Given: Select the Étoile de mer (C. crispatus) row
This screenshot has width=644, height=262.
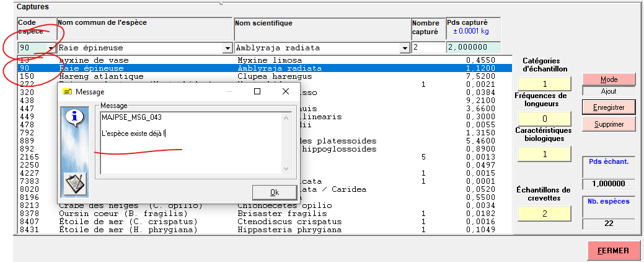Looking at the screenshot, I should pyautogui.click(x=265, y=222).
